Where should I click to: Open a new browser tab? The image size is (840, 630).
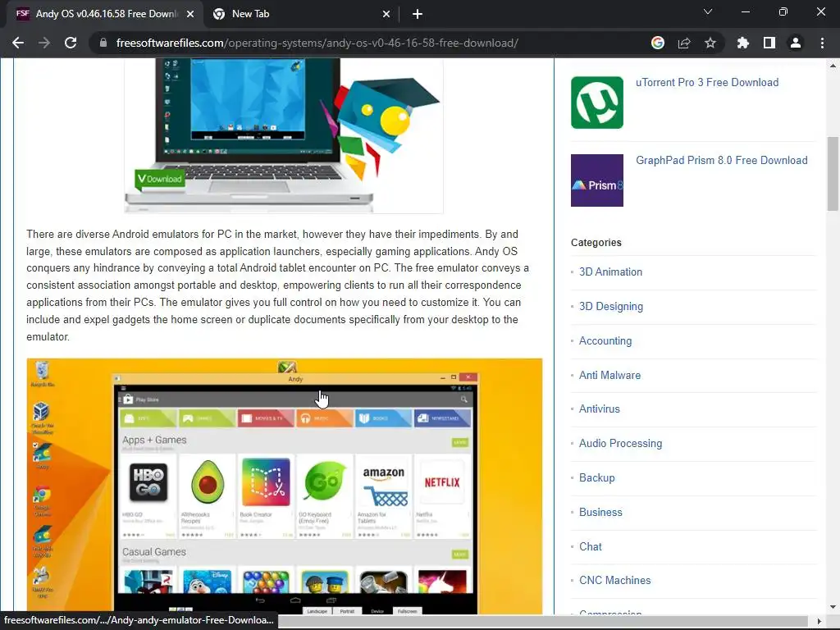tap(418, 14)
